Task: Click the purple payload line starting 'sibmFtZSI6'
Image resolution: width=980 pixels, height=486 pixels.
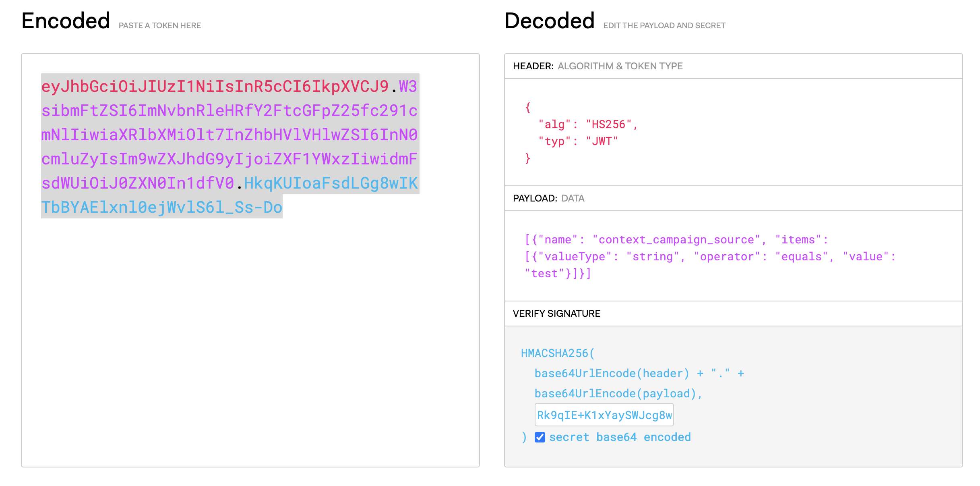Action: pos(229,110)
